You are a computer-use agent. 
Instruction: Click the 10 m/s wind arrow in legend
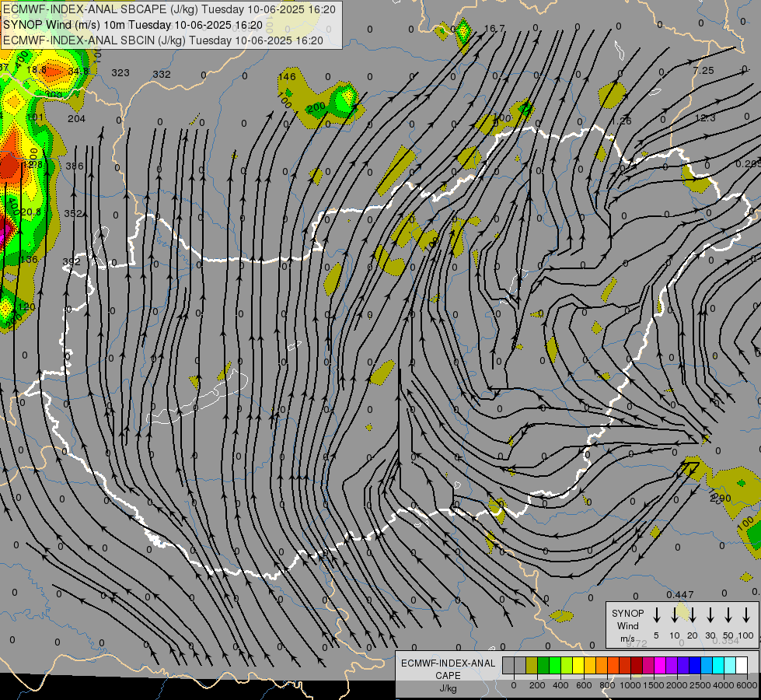[x=674, y=615]
